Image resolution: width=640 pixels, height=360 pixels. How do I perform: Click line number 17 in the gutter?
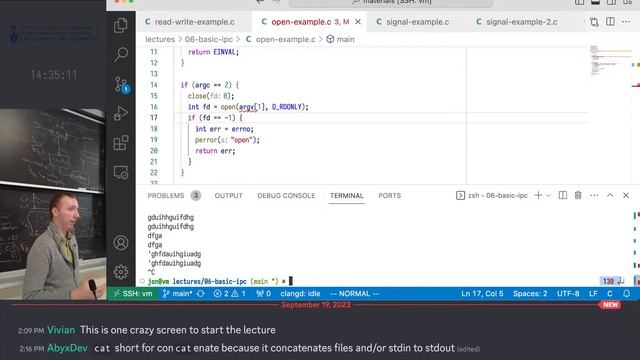[153, 118]
